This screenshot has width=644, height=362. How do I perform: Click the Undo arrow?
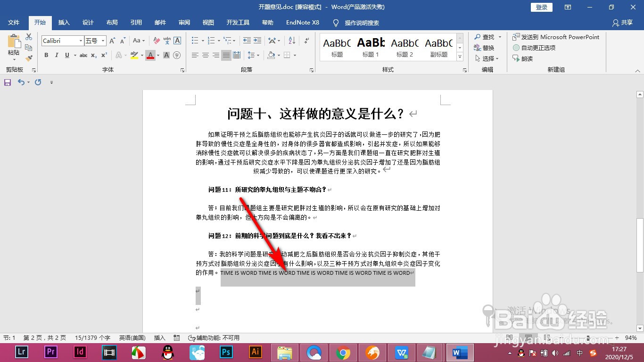pos(21,82)
